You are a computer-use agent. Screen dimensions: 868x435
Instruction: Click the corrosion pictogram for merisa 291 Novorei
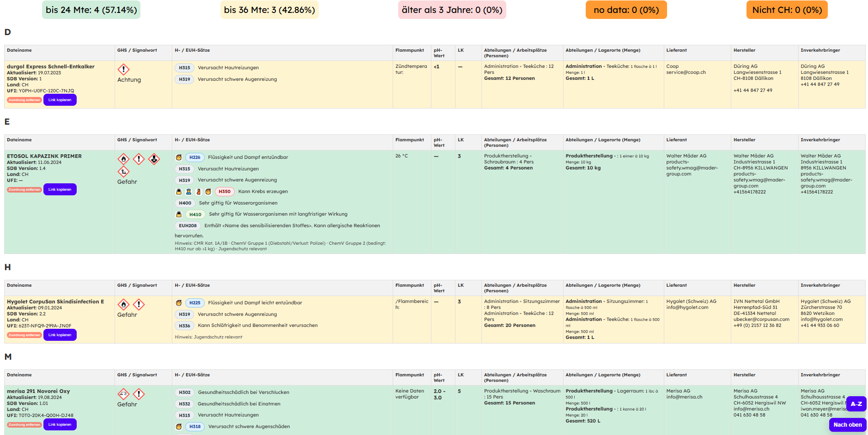(123, 394)
